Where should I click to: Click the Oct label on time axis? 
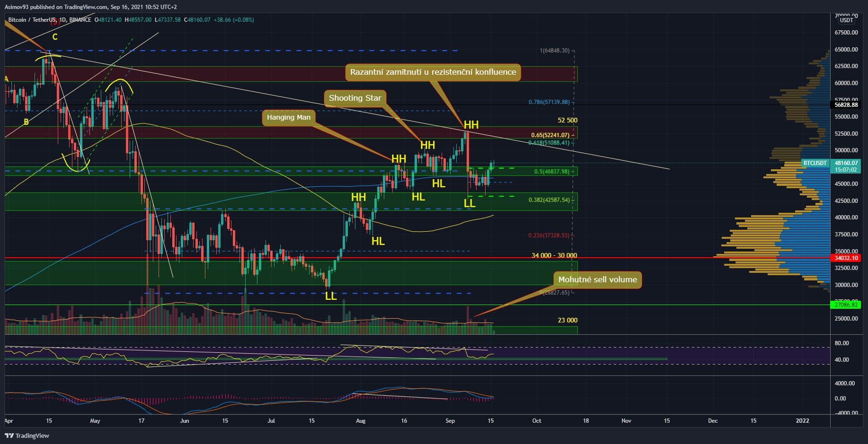coord(537,420)
